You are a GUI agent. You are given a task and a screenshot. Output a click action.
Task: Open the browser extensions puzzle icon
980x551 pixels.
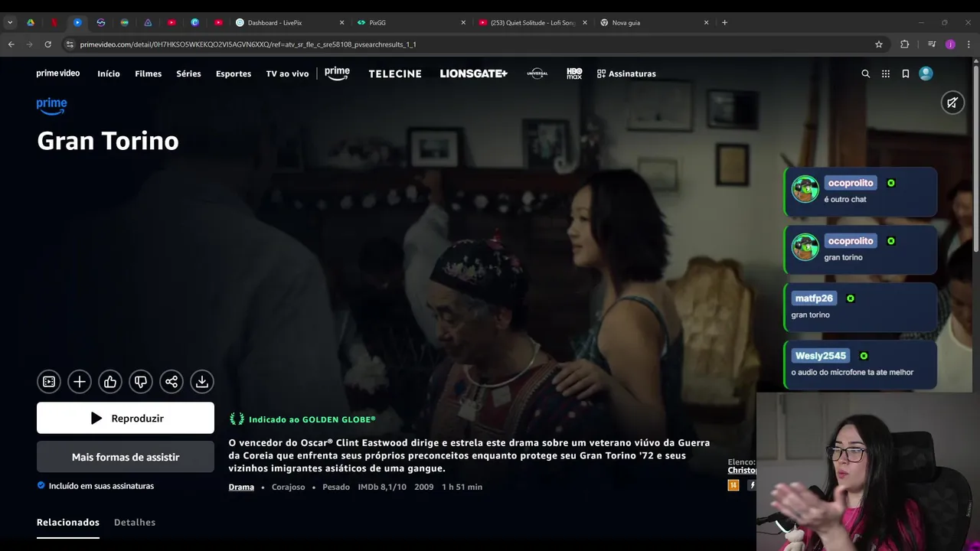tap(905, 44)
